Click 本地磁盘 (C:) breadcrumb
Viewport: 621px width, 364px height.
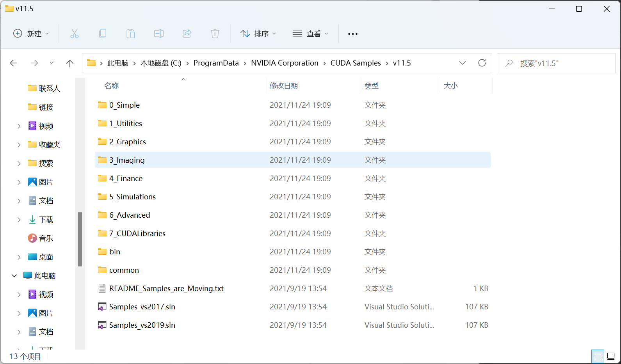pos(161,63)
